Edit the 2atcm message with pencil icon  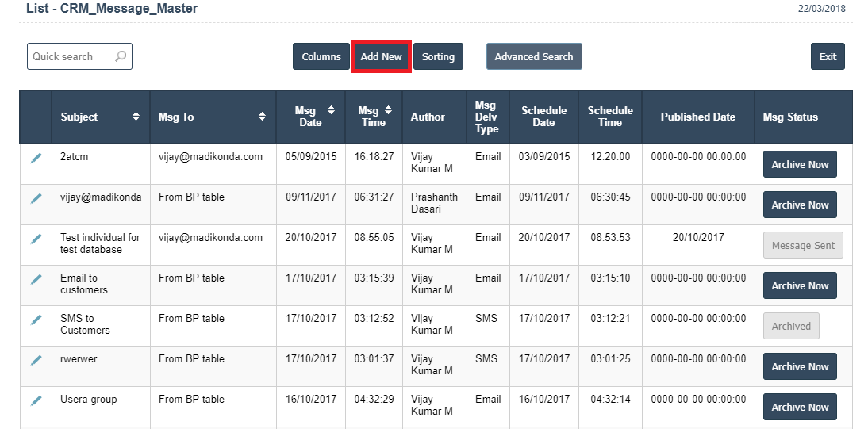tap(36, 158)
